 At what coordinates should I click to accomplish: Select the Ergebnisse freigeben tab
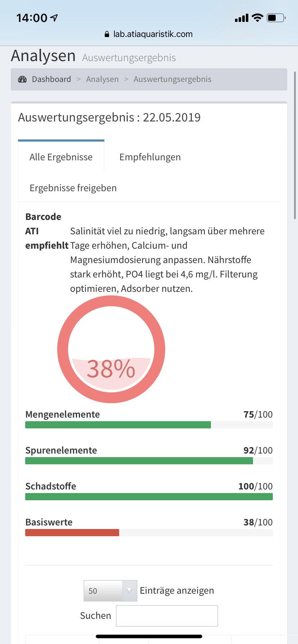pos(73,188)
